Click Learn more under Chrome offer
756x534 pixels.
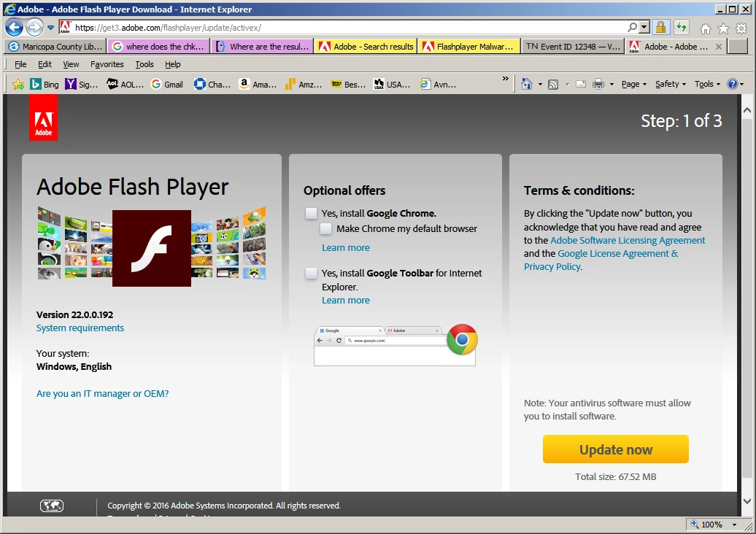point(346,248)
